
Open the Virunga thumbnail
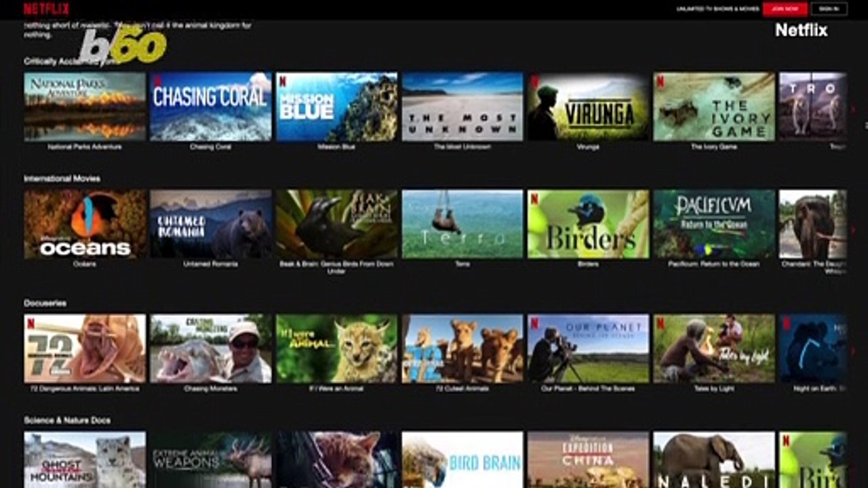click(588, 106)
